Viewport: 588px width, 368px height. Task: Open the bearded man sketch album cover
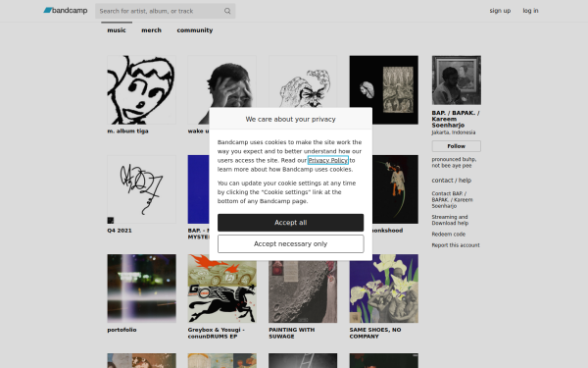point(303,81)
